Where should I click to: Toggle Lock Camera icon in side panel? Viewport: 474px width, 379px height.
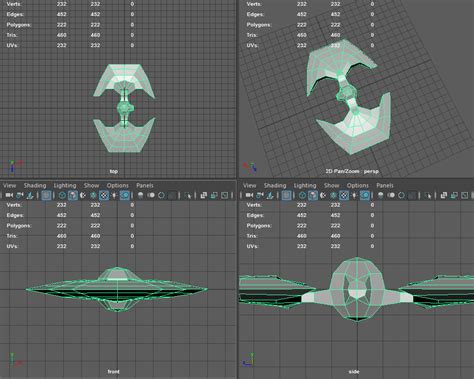pos(260,195)
